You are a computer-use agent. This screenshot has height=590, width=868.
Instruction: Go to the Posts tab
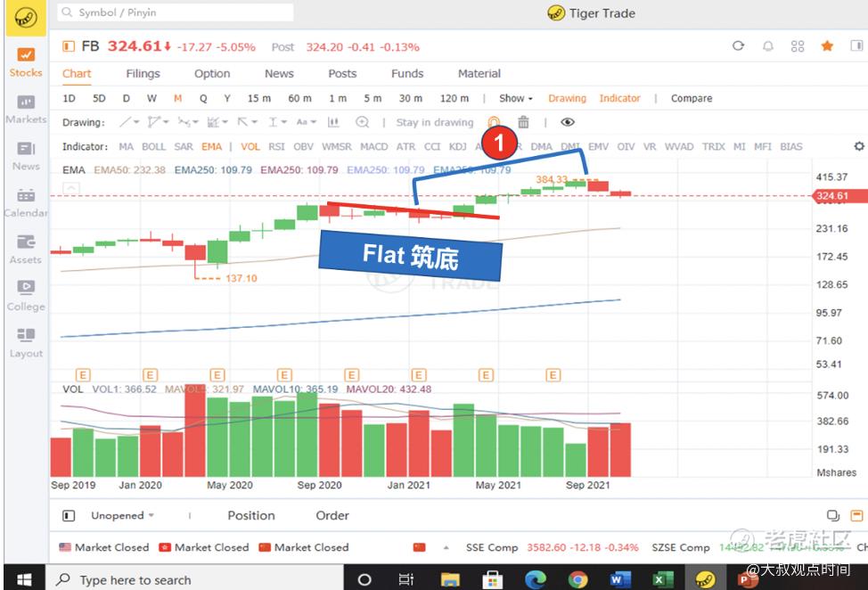[342, 74]
